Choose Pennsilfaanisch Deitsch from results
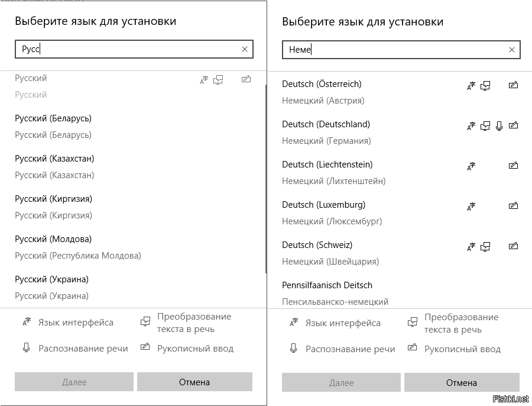 point(400,293)
